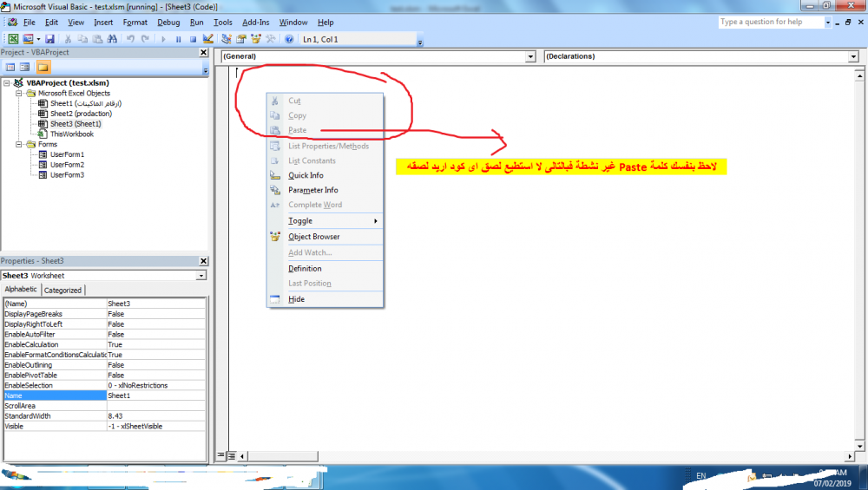Click View Object icon in the Project panel
Image resolution: width=868 pixels, height=490 pixels.
[x=25, y=67]
